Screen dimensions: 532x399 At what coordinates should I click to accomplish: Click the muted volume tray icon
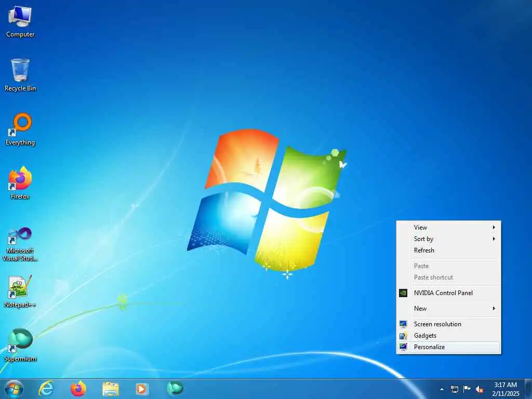click(x=480, y=389)
